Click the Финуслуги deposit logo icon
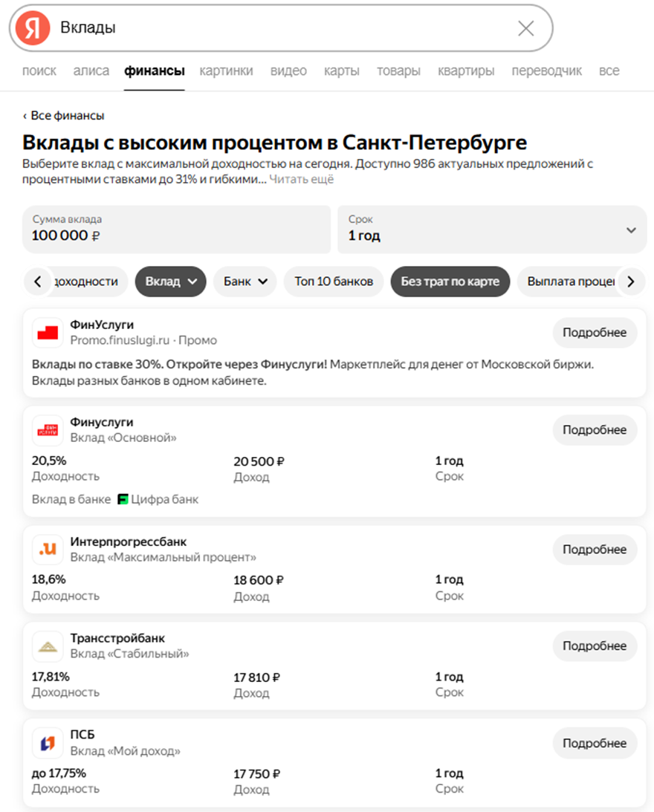Viewport: 654px width, 812px height. (x=48, y=429)
